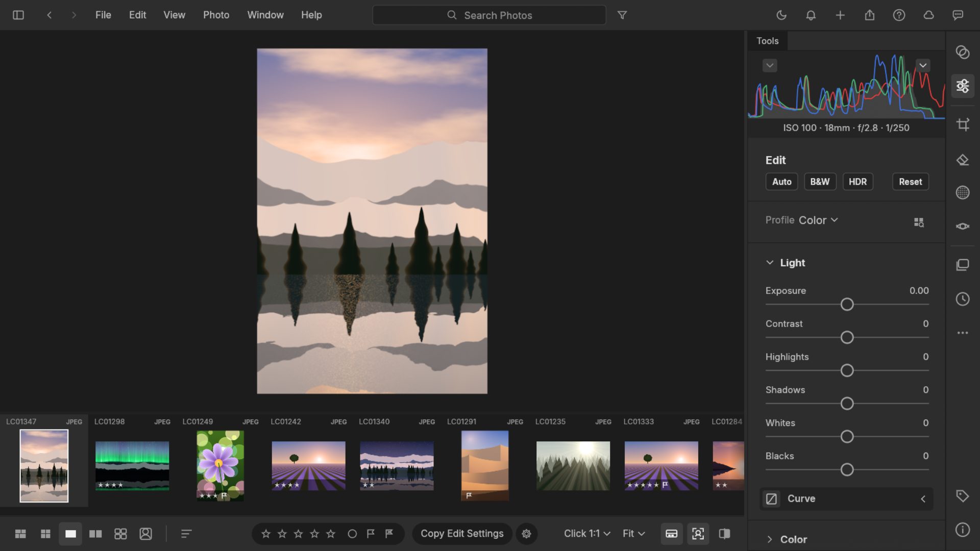Image resolution: width=980 pixels, height=551 pixels.
Task: Show the photo Info panel
Action: click(963, 530)
